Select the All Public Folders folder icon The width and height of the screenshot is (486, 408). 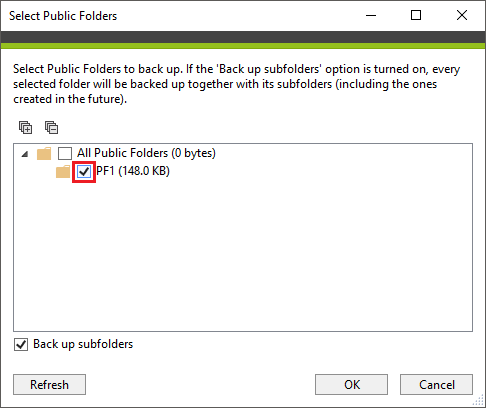(x=44, y=153)
